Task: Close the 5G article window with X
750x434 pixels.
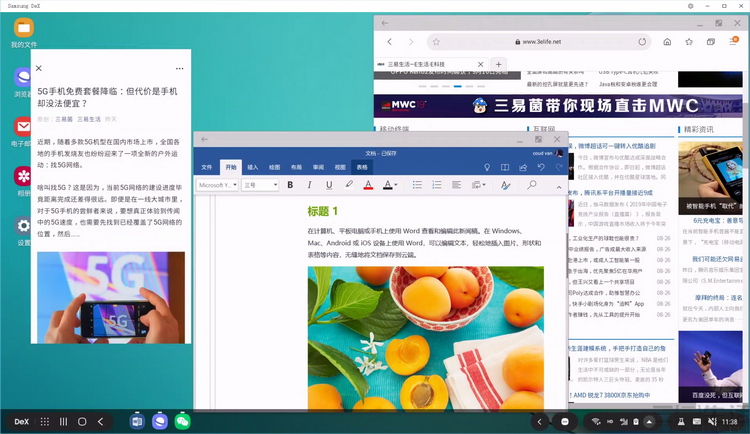Action: 39,68
